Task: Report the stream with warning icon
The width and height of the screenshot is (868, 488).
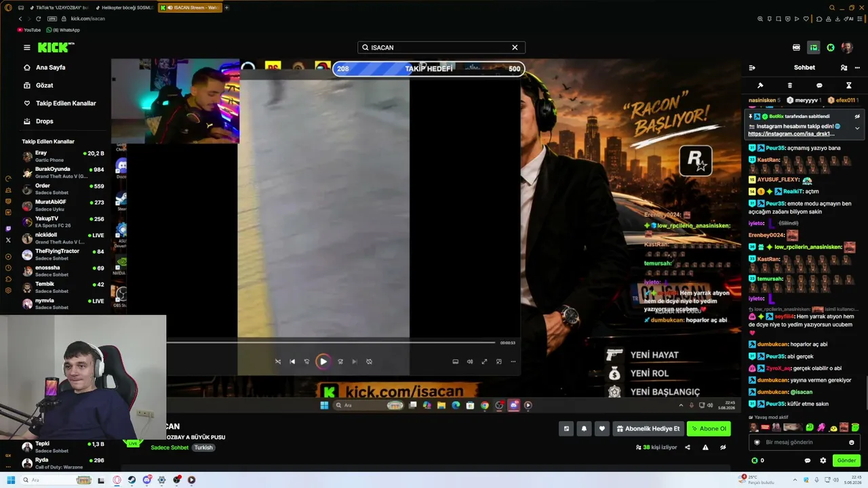Action: tap(705, 447)
